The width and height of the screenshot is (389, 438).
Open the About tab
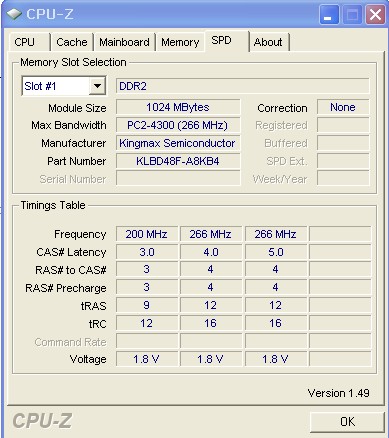coord(269,42)
